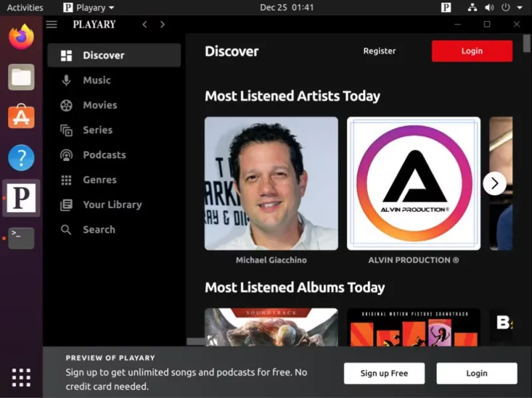Open the hamburger menu icon
The width and height of the screenshot is (532, 398).
pyautogui.click(x=52, y=25)
